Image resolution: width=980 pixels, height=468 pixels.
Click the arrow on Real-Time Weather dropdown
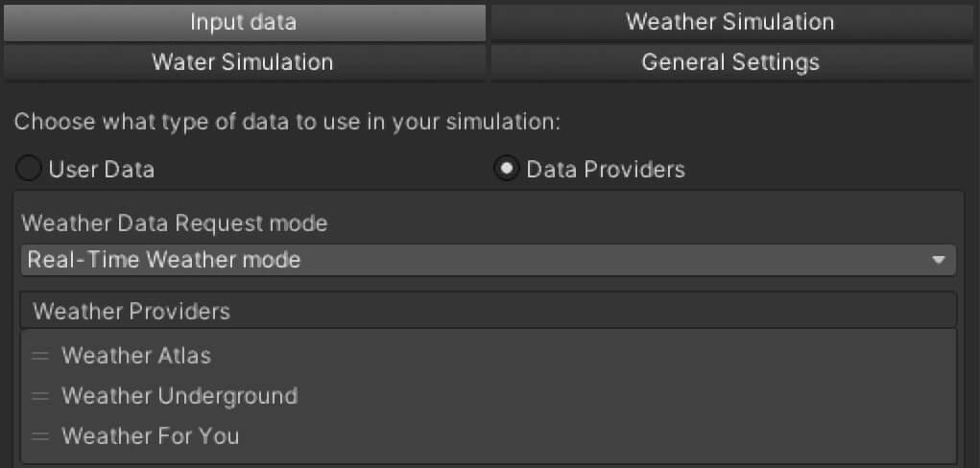[938, 260]
